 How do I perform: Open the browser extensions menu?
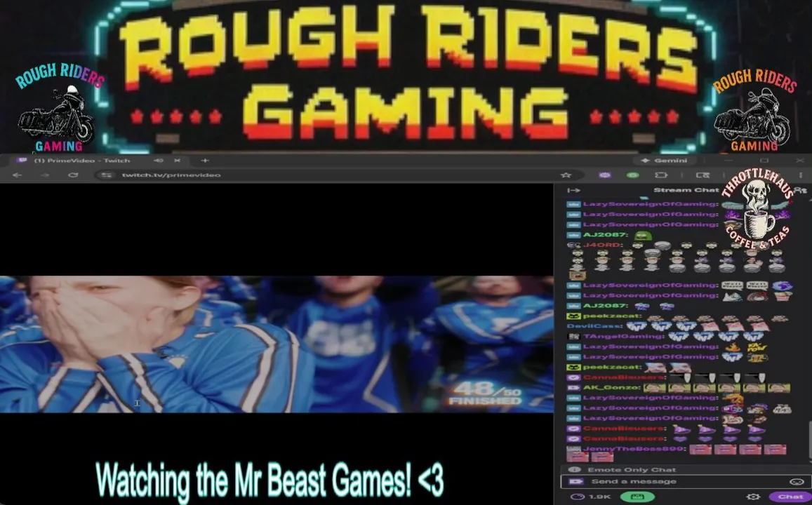(x=661, y=175)
